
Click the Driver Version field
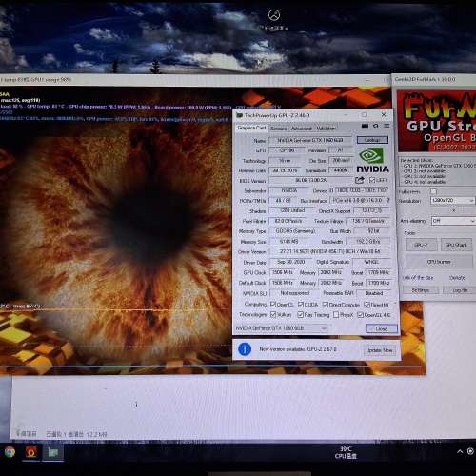click(x=329, y=251)
